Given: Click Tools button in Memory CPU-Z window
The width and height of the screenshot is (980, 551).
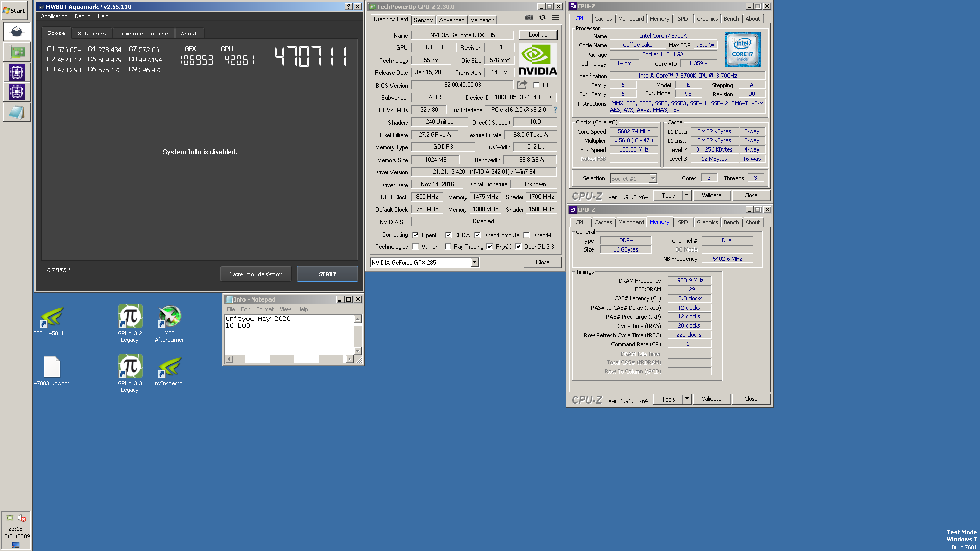Looking at the screenshot, I should tap(668, 399).
